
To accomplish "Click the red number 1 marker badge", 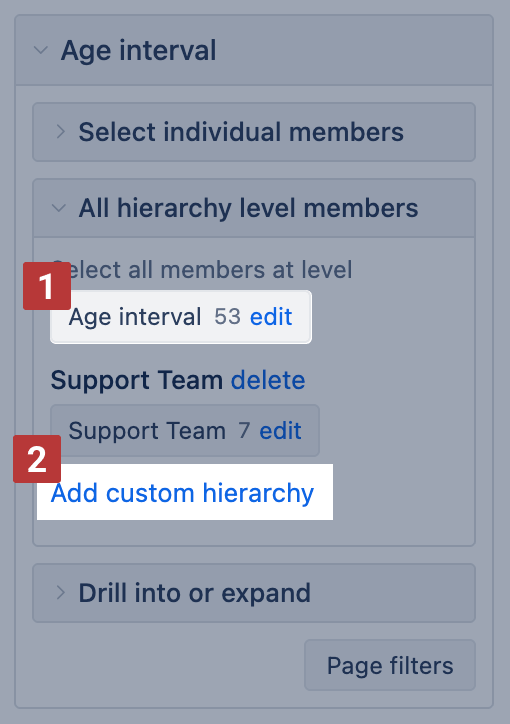I will (47, 286).
